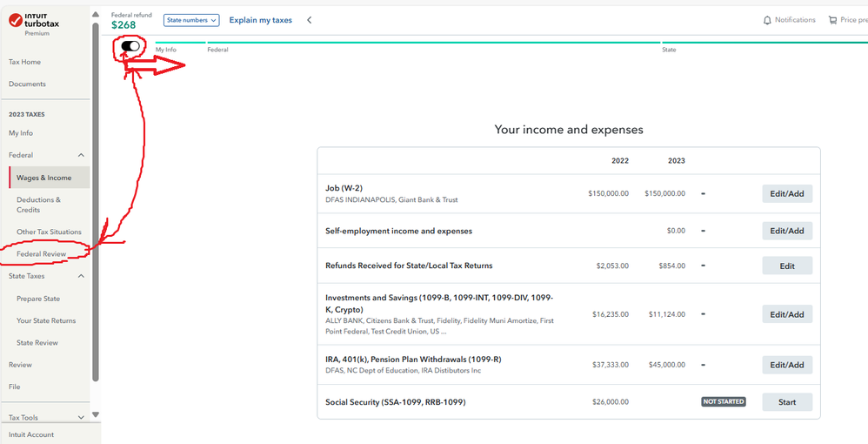Open the File section

[15, 387]
